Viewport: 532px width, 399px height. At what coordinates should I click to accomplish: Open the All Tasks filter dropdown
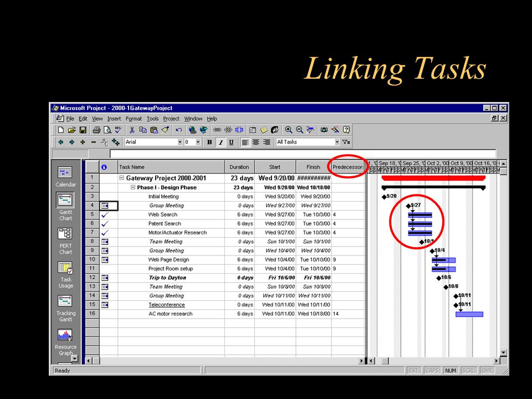click(337, 142)
